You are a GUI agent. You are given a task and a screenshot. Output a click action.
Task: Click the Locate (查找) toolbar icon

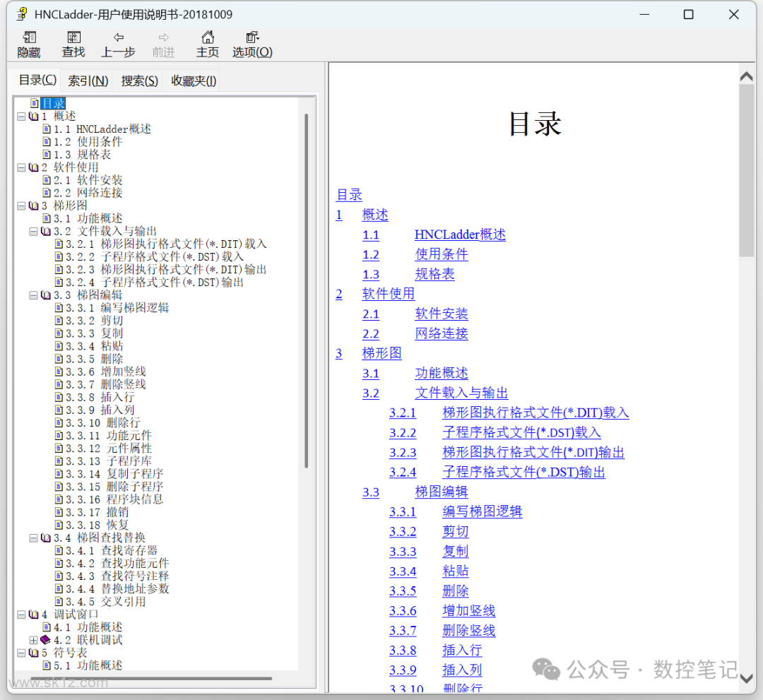(73, 37)
